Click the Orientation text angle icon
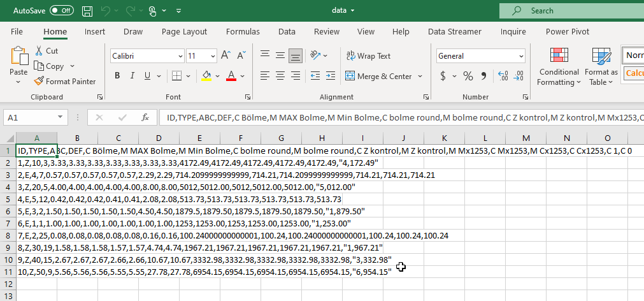The image size is (644, 301). (x=315, y=55)
